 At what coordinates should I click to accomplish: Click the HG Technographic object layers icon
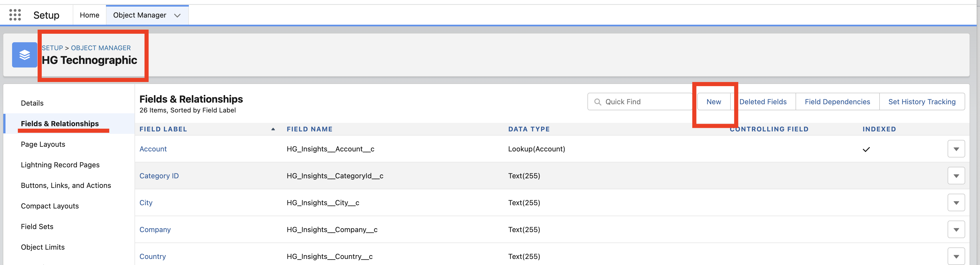click(25, 55)
